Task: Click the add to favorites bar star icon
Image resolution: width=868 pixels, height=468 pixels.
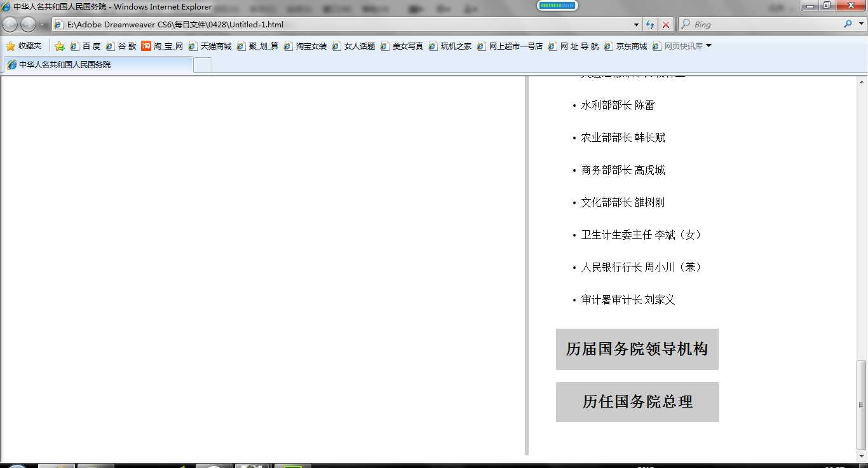Action: tap(60, 46)
